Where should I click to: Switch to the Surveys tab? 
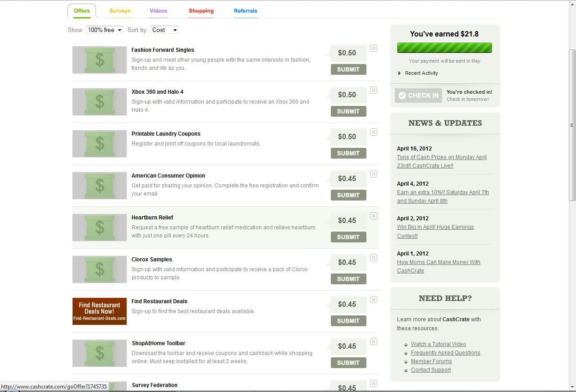pos(120,10)
